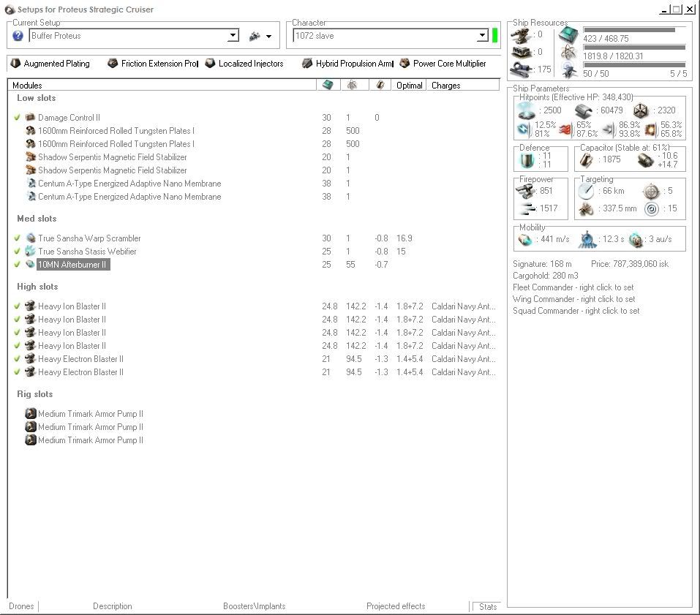Image resolution: width=700 pixels, height=615 pixels.
Task: Click the Augmented Plating subsystem icon
Action: [15, 64]
